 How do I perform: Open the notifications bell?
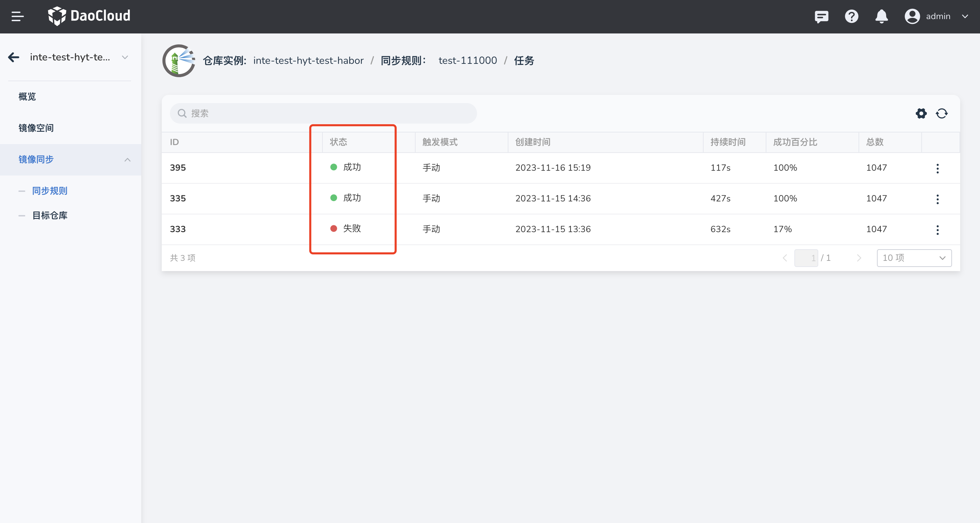click(x=881, y=16)
